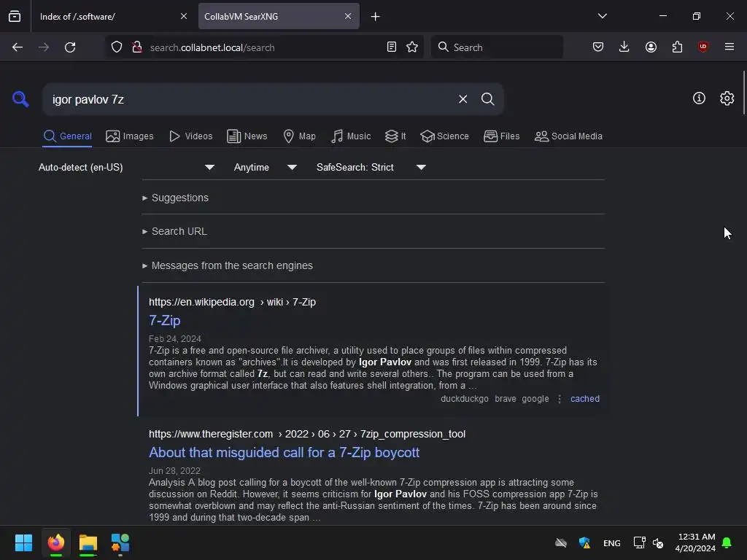747x560 pixels.
Task: Open the Extensions puzzle icon
Action: pos(677,47)
